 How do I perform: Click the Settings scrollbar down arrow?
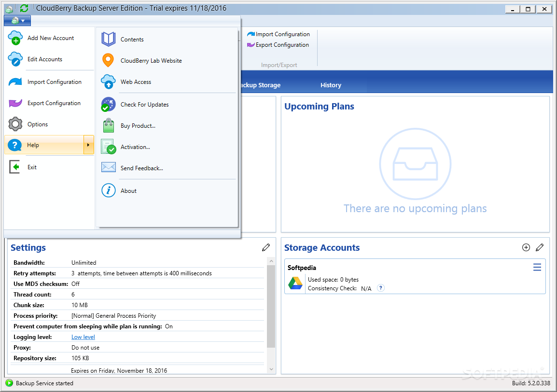click(271, 369)
